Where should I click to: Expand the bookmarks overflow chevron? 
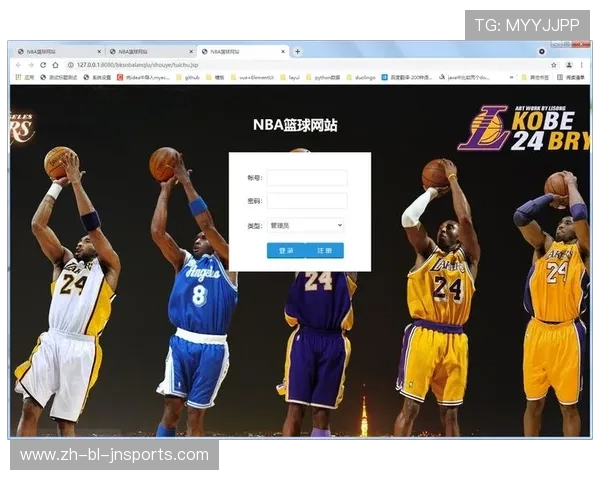click(x=511, y=77)
